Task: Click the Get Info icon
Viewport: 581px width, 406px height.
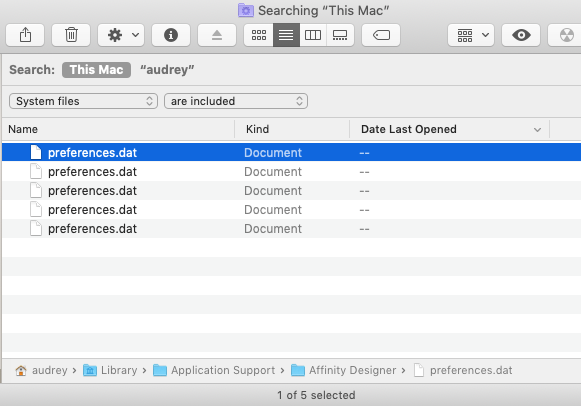Action: [171, 35]
